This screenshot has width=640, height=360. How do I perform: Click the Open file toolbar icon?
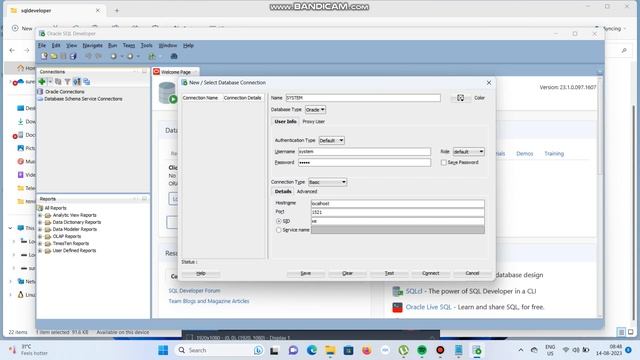[x=53, y=56]
